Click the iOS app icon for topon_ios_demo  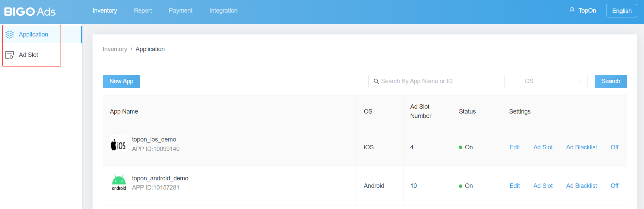pyautogui.click(x=118, y=144)
